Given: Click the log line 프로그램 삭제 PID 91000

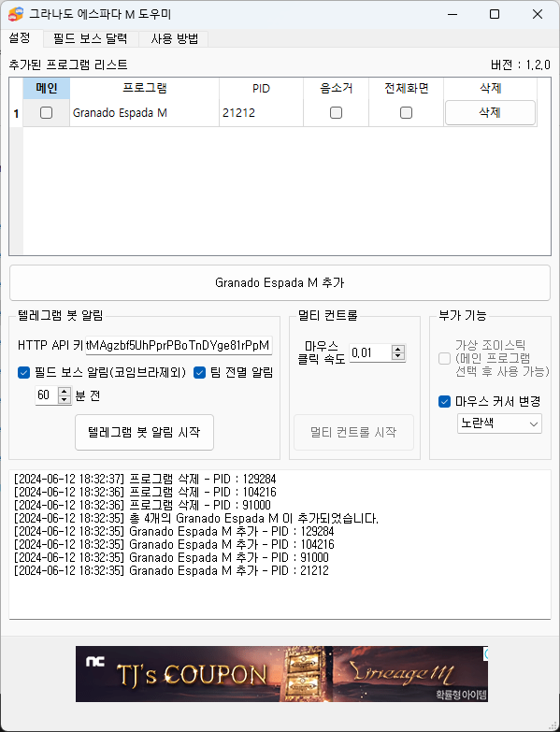Looking at the screenshot, I should (x=142, y=505).
